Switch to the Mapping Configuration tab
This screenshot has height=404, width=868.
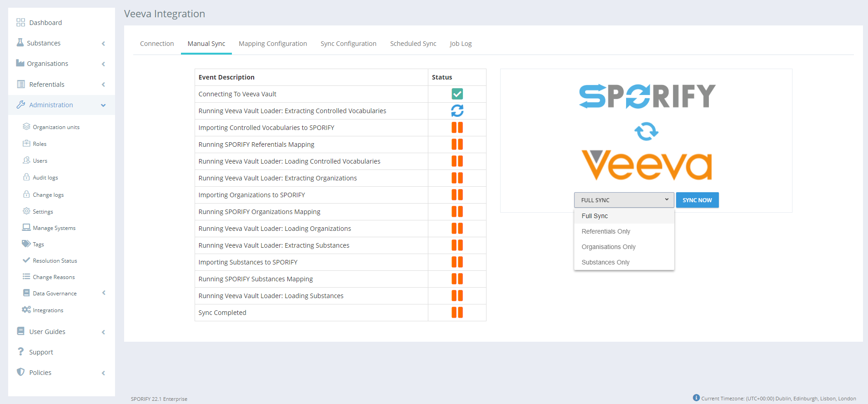pyautogui.click(x=273, y=44)
